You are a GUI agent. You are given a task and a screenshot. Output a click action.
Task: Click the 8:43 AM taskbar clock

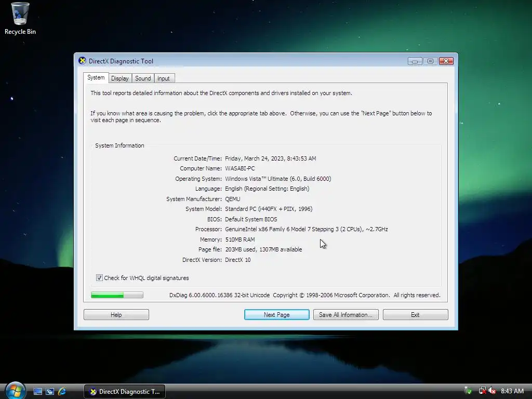click(x=512, y=391)
